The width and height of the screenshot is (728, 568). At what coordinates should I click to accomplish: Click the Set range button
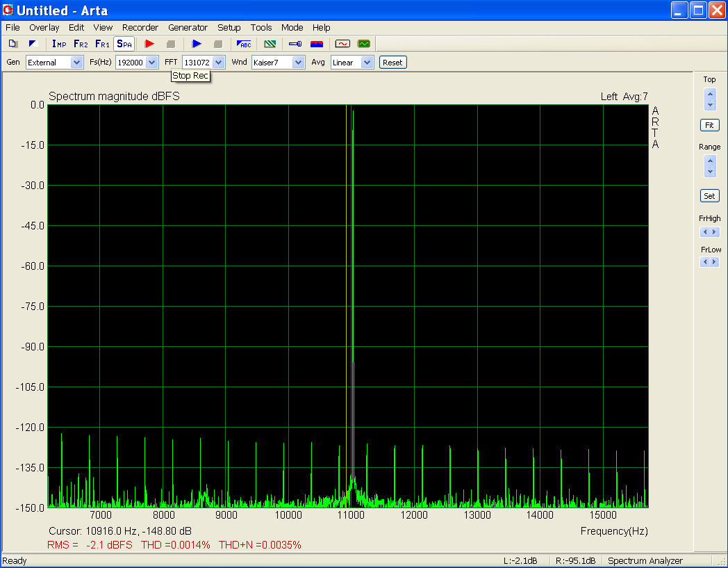pyautogui.click(x=709, y=195)
